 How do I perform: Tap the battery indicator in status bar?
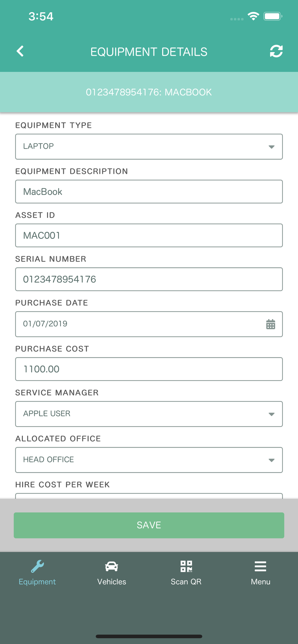pos(273,16)
